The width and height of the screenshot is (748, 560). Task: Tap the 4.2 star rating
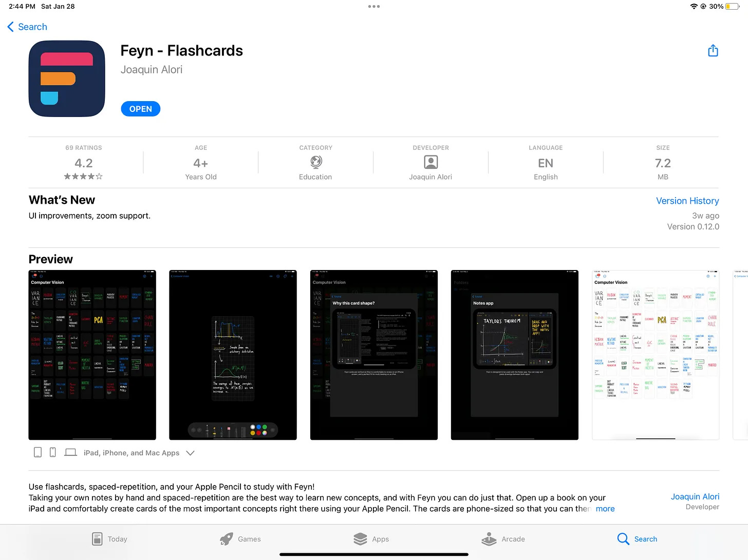84,163
